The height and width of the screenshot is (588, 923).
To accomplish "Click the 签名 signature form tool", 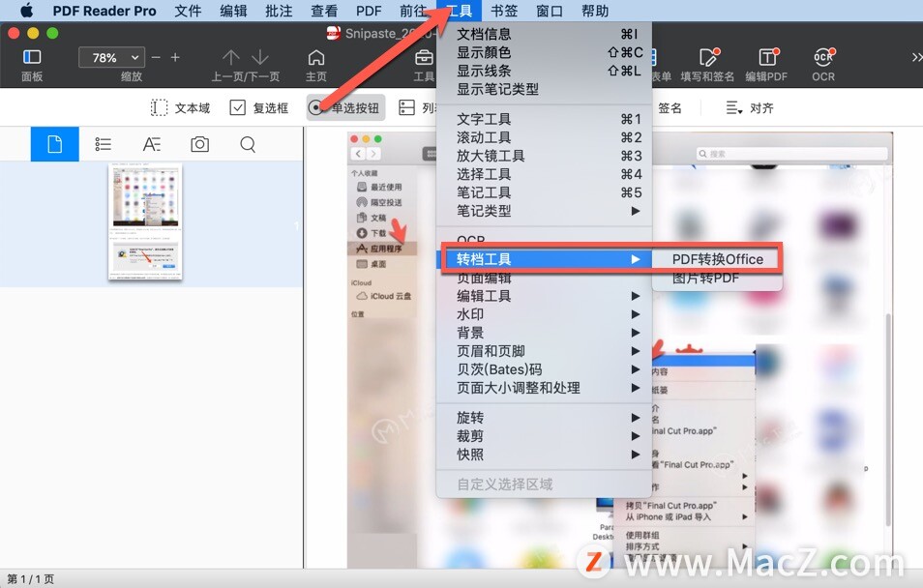I will tap(670, 107).
